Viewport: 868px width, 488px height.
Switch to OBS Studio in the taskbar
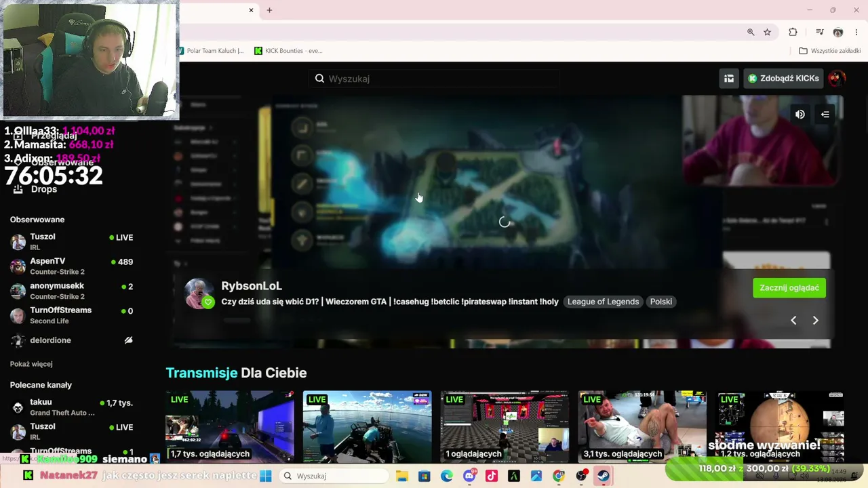[581, 476]
